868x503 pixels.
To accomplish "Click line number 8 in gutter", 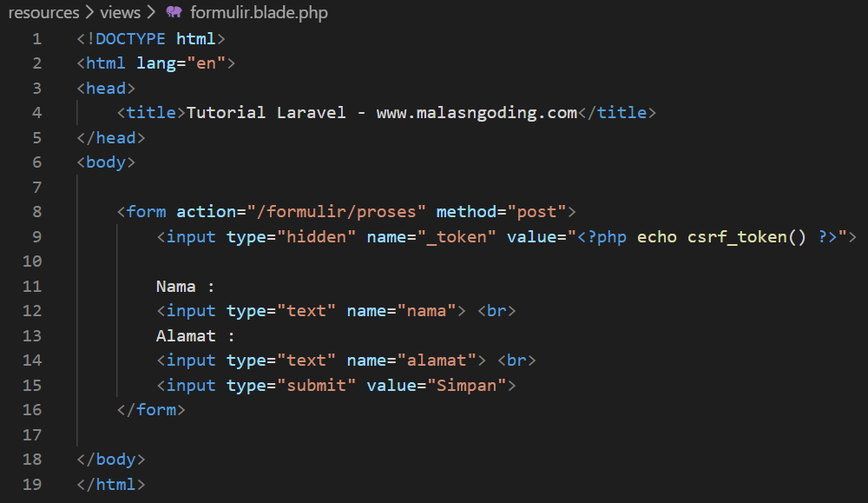I will (x=36, y=212).
